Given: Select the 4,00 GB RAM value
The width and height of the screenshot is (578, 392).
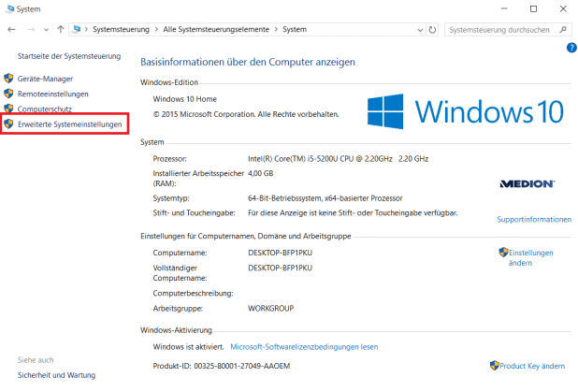Looking at the screenshot, I should click(x=261, y=173).
